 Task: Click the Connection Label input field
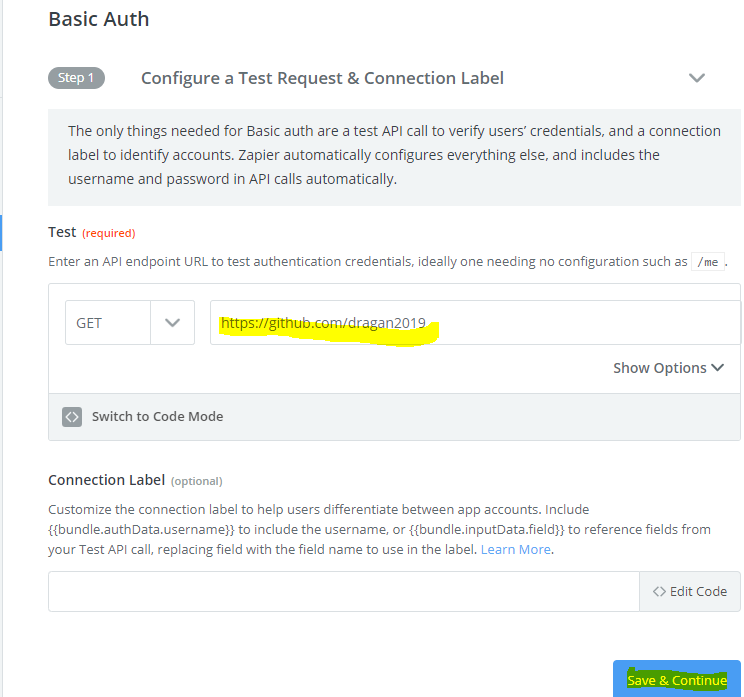[x=344, y=591]
